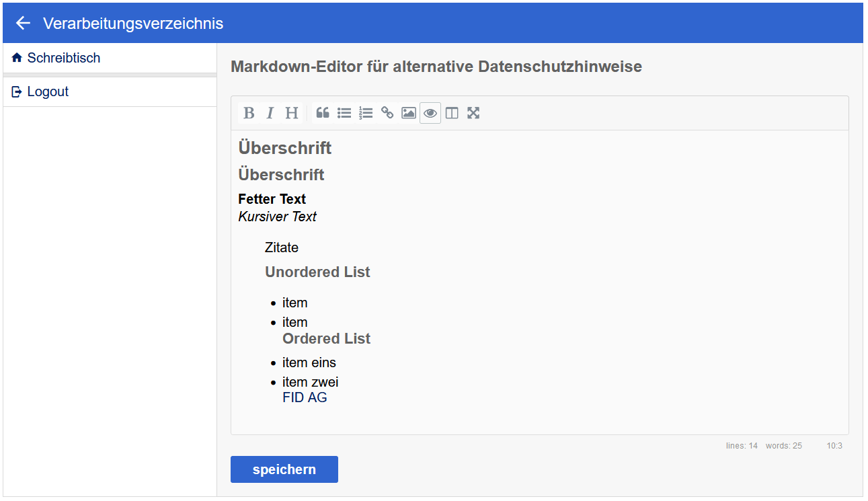Create a numbered list from the toolbar
This screenshot has width=868, height=501.
click(x=366, y=113)
